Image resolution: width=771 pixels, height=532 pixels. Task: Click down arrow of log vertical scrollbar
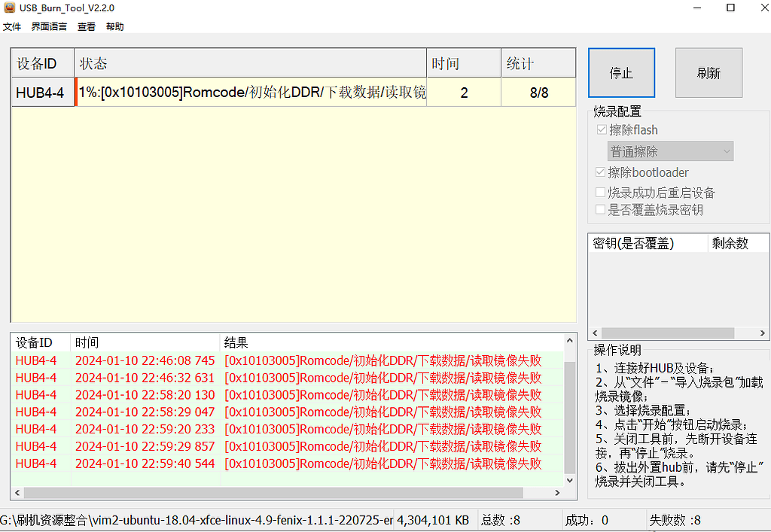(569, 480)
